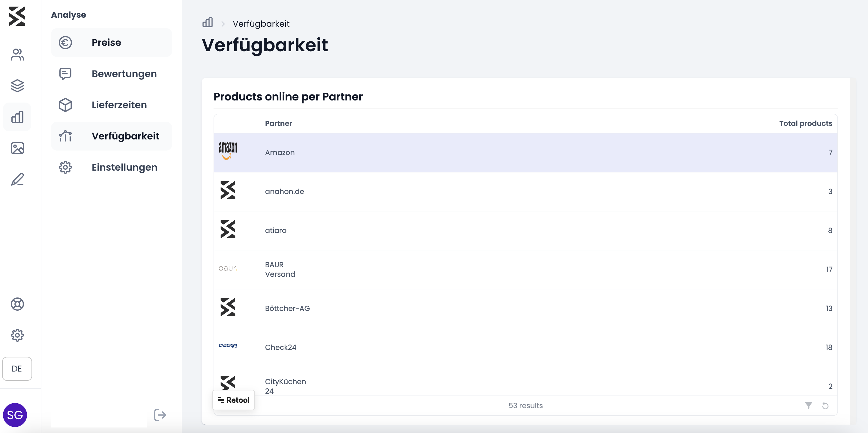Open the layers stack icon in sidebar
Viewport: 868px width, 433px height.
point(17,85)
